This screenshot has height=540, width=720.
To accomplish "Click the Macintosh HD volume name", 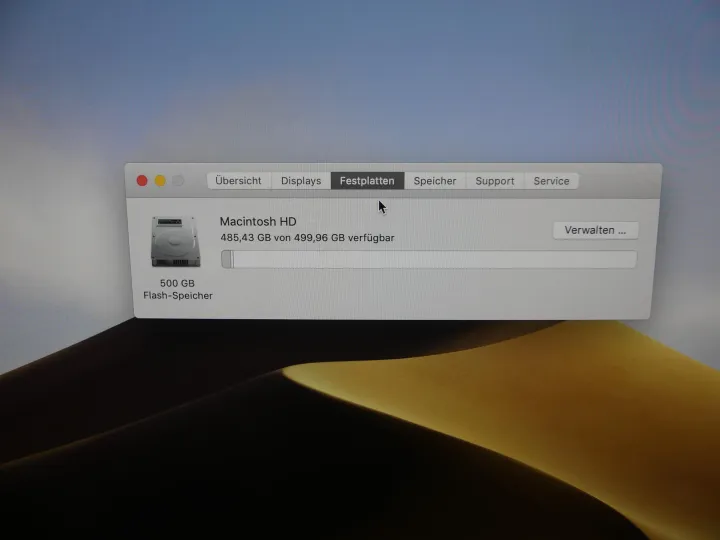I will tap(258, 221).
